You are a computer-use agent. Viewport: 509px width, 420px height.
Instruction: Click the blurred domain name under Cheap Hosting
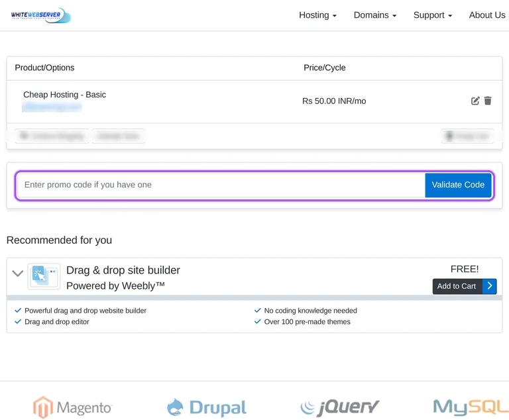pyautogui.click(x=52, y=107)
